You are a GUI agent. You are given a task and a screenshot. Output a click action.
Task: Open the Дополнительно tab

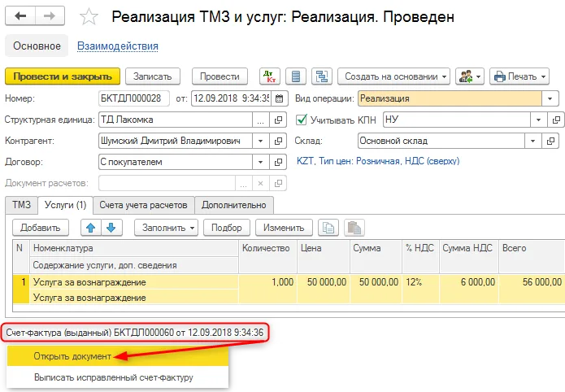click(234, 205)
